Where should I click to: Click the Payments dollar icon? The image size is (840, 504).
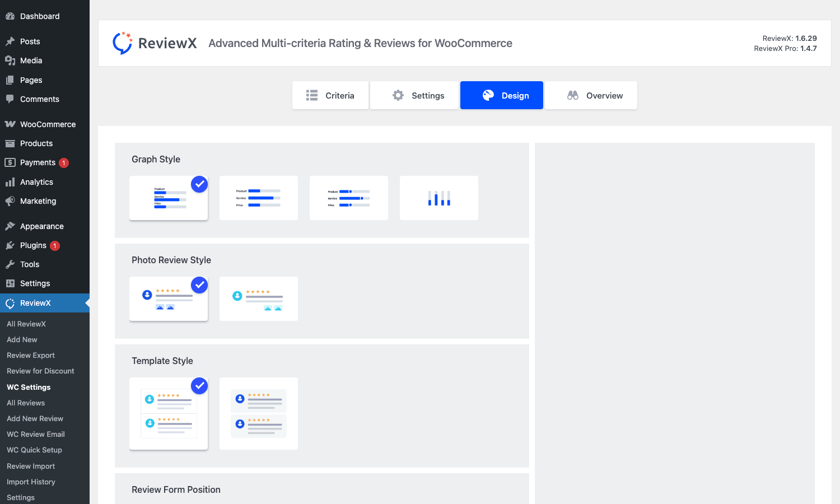coord(10,162)
